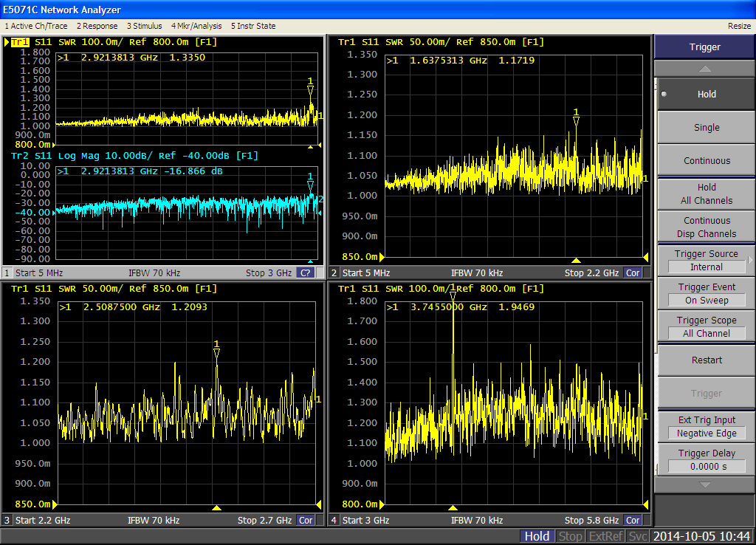The height and width of the screenshot is (545, 756).
Task: Select the Hold trigger mode
Action: point(706,95)
